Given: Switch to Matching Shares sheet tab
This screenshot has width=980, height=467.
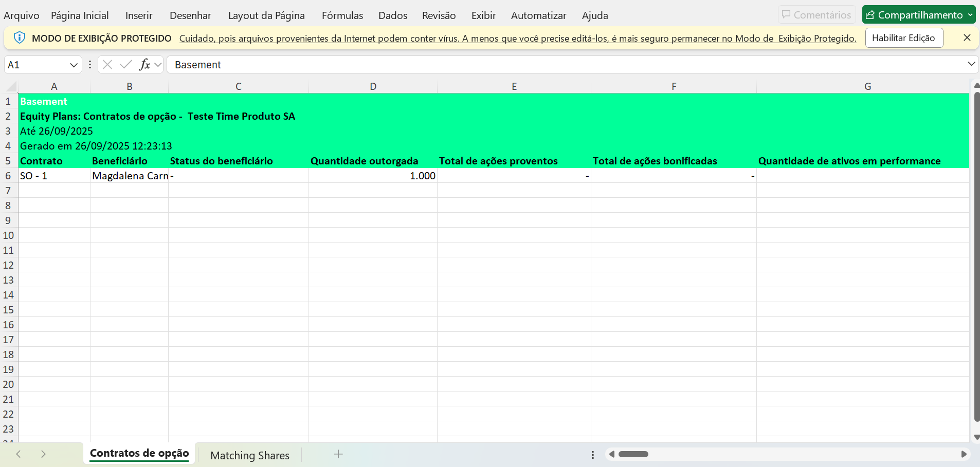Looking at the screenshot, I should coord(250,455).
